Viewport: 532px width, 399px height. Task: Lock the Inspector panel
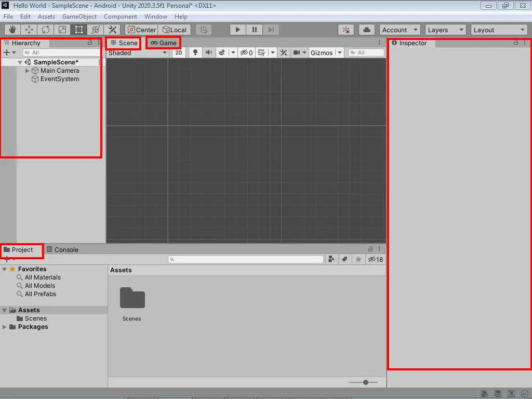coord(516,43)
